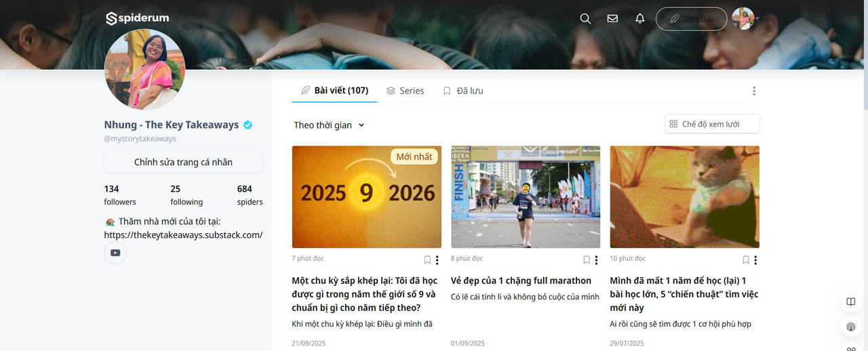Click the Spiderum logo
The image size is (868, 351).
pos(138,18)
